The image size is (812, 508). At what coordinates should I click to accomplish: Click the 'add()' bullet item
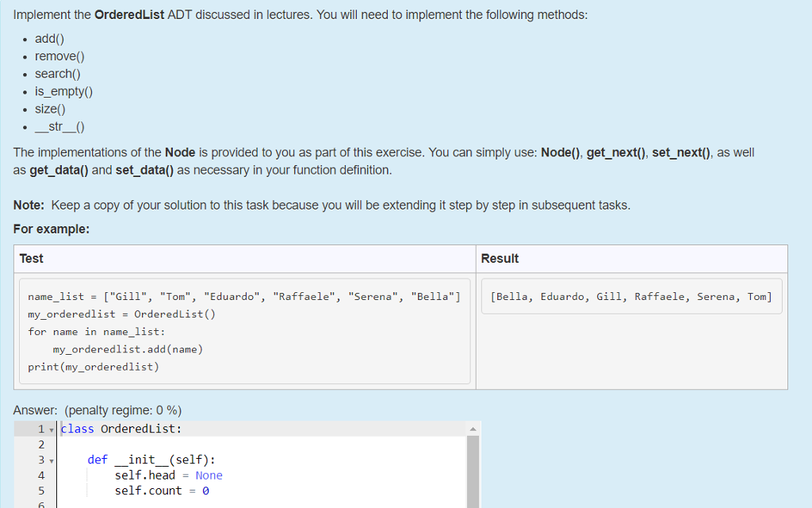coord(50,39)
